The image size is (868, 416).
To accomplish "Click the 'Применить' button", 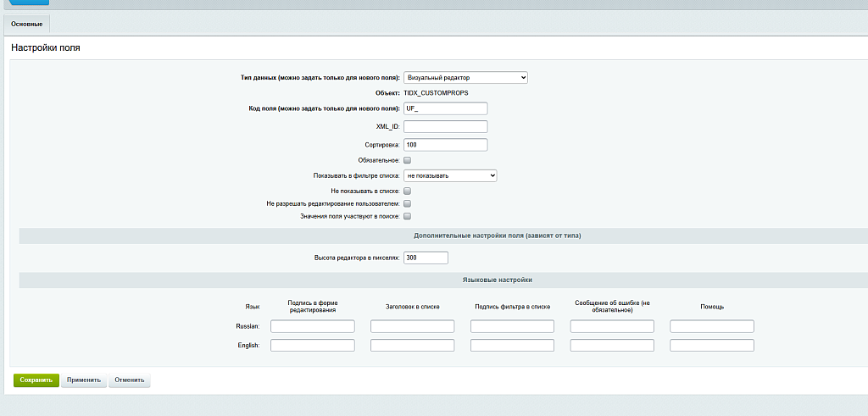I will (84, 380).
